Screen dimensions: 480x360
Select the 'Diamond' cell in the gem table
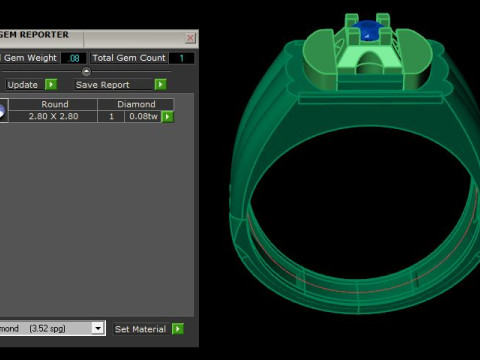[x=136, y=104]
